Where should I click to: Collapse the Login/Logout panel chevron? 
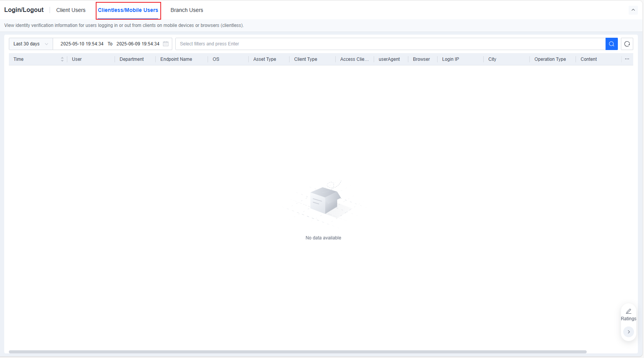point(633,10)
